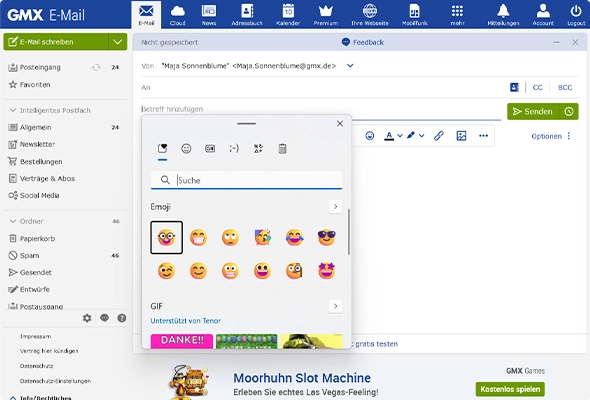The width and height of the screenshot is (590, 400).
Task: Open scheduled send clock icon
Action: (x=569, y=111)
